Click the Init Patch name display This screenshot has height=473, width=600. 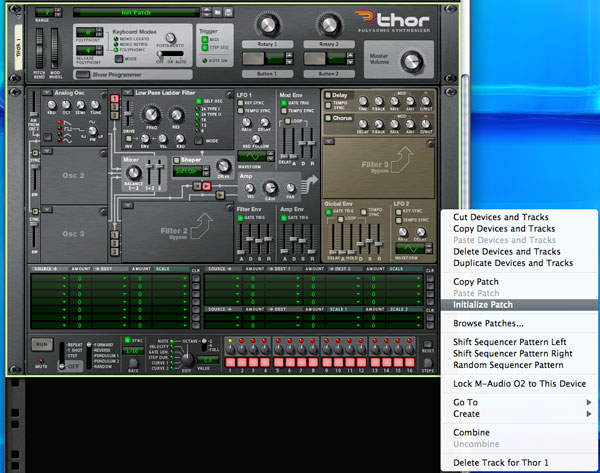coord(136,12)
